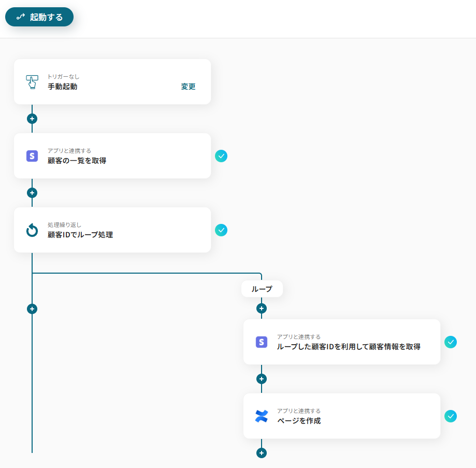The height and width of the screenshot is (468, 476).
Task: Click the check mark beside ページを作成
Action: [451, 416]
